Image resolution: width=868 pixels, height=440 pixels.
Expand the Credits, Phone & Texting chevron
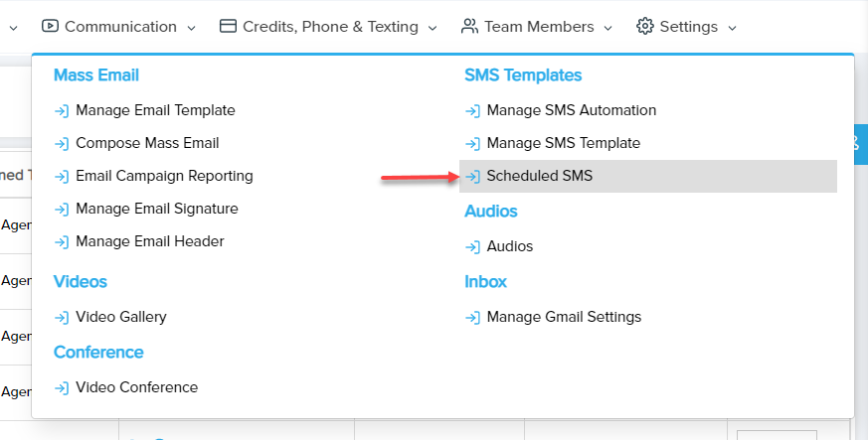[433, 28]
